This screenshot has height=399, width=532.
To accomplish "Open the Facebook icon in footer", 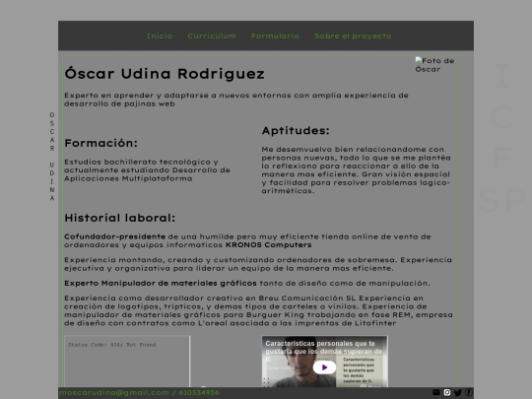I will 469,392.
